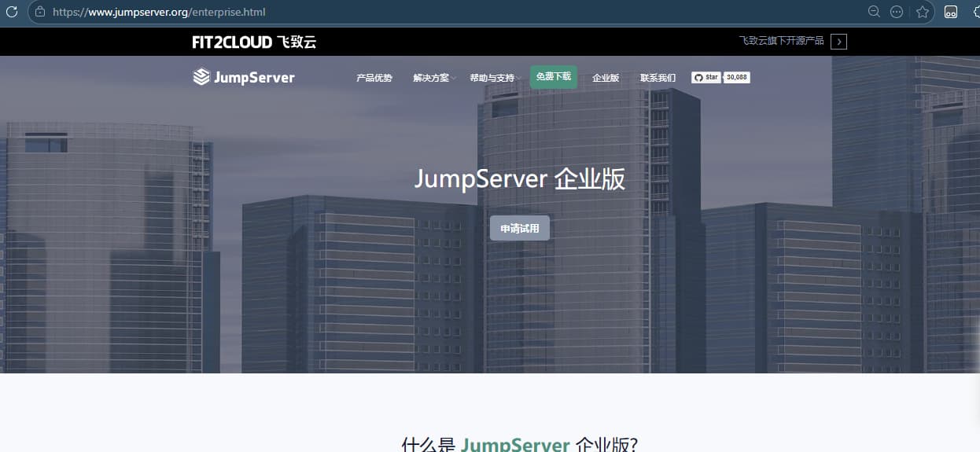Click the zoom magnifier icon in address bar
The image size is (980, 452).
[874, 12]
